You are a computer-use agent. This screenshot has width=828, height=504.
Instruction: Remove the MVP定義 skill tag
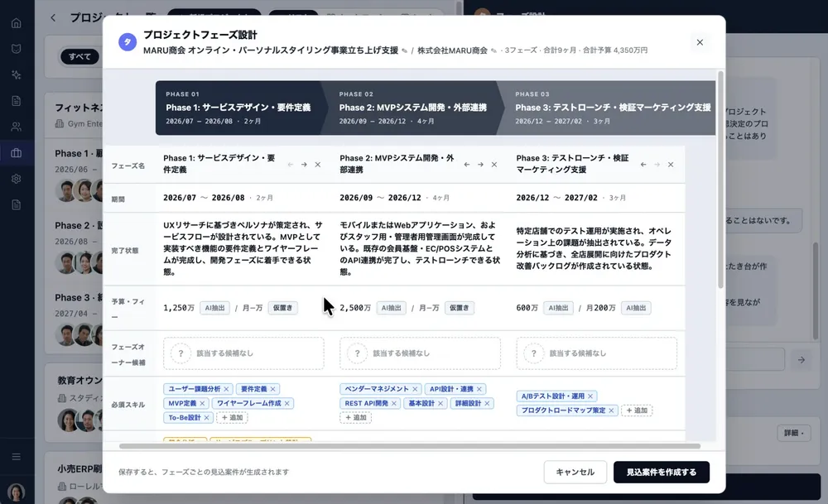click(x=202, y=403)
